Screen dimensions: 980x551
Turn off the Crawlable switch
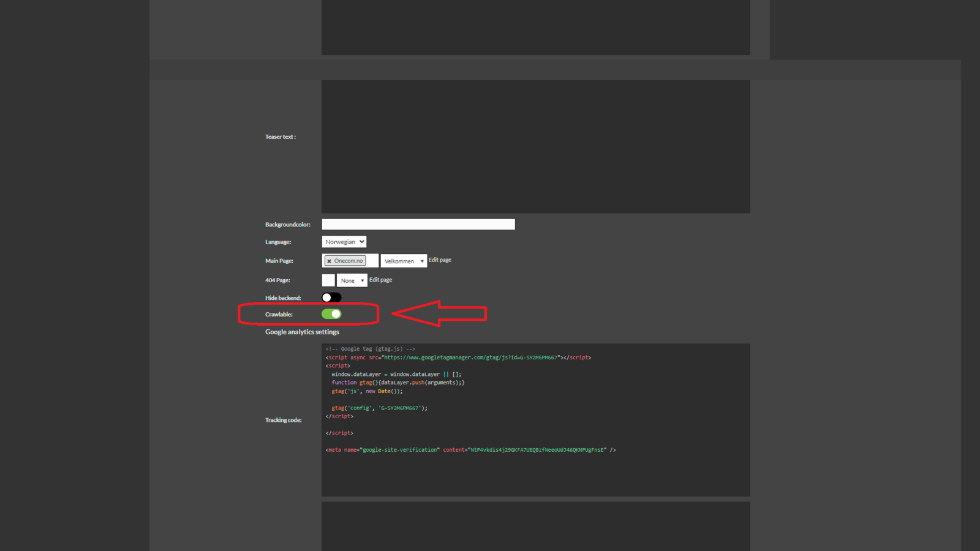[x=331, y=314]
